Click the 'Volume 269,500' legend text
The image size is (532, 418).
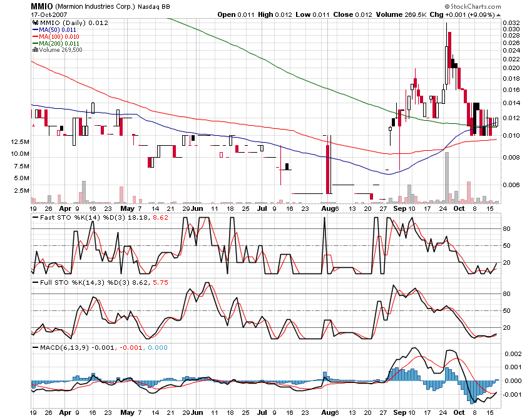60,50
